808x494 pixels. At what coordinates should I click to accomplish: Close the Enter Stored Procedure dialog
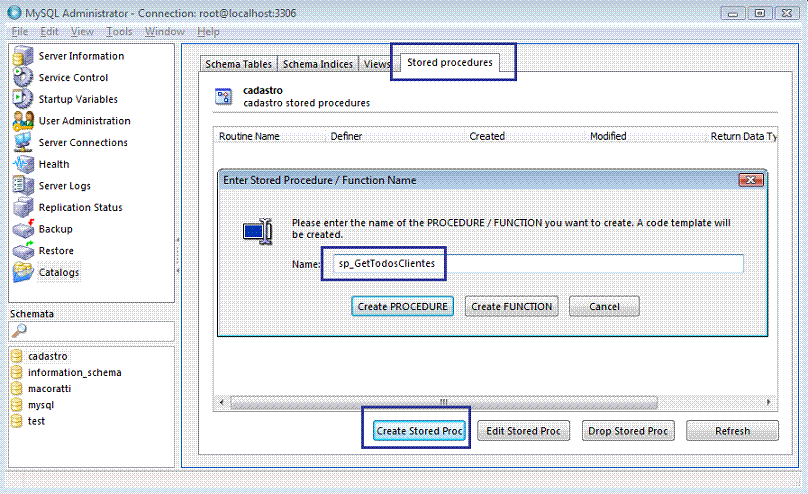point(751,180)
